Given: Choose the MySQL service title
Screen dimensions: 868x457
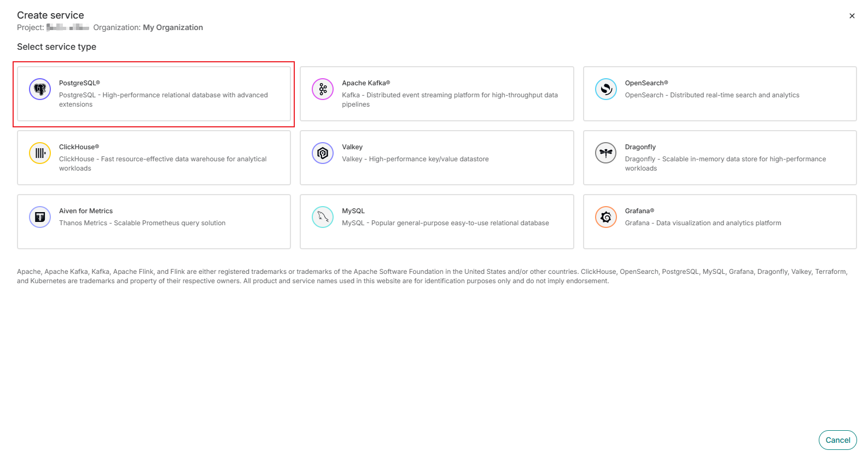Looking at the screenshot, I should [x=353, y=211].
